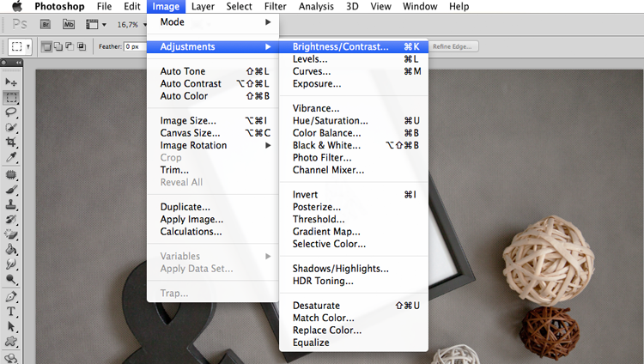Screen dimensions: 644x364
Task: Select the Pen tool
Action: point(11,297)
